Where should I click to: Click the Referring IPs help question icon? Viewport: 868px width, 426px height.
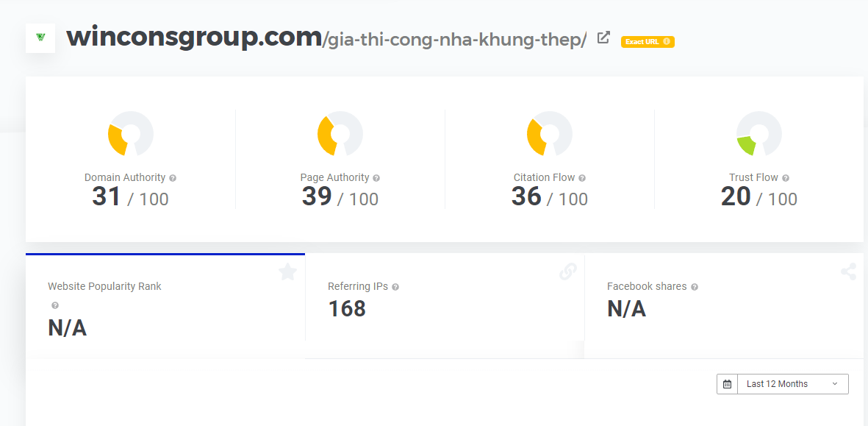[395, 287]
